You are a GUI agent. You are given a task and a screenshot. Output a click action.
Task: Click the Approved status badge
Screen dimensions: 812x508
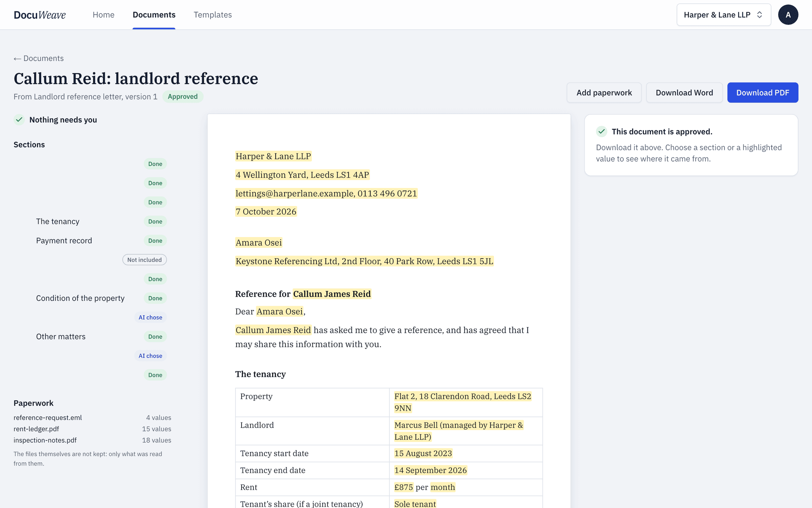pos(183,97)
